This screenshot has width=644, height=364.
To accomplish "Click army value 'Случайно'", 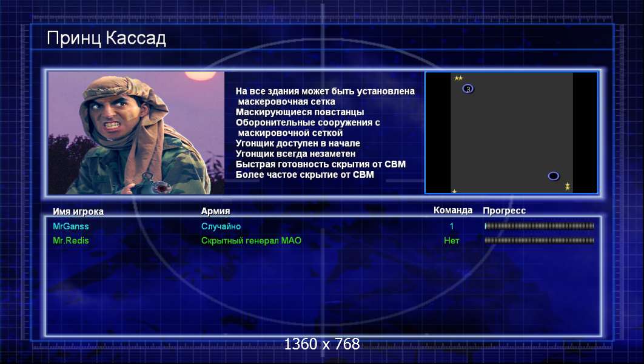I will [221, 226].
